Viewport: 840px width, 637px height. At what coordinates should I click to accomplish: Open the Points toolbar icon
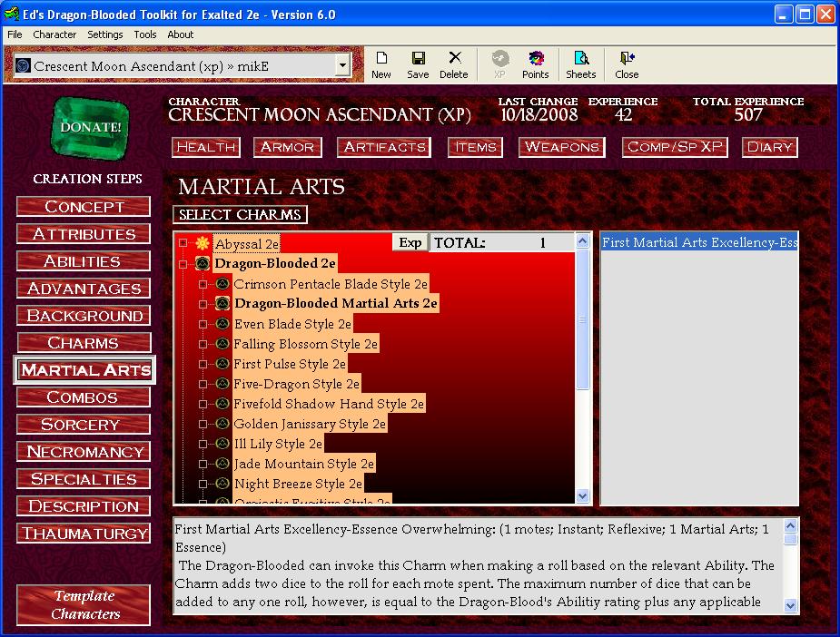pos(536,58)
